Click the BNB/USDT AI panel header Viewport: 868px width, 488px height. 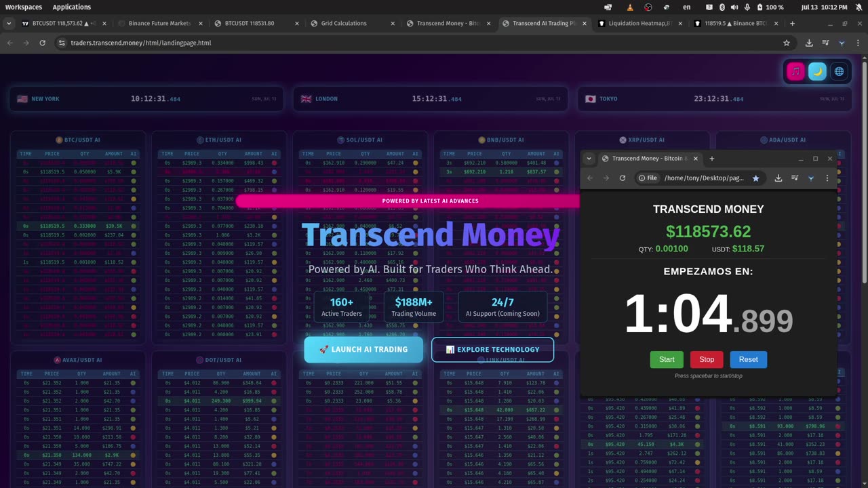click(x=500, y=140)
